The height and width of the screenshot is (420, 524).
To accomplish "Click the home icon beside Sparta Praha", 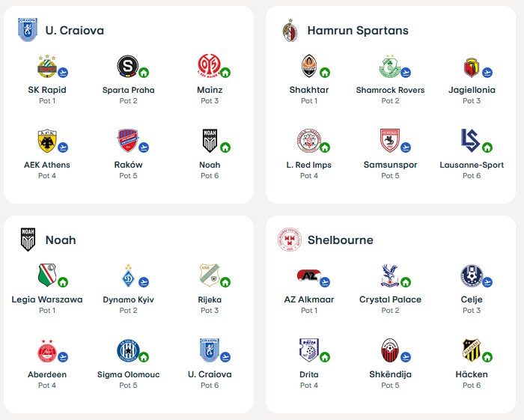I will click(x=144, y=73).
